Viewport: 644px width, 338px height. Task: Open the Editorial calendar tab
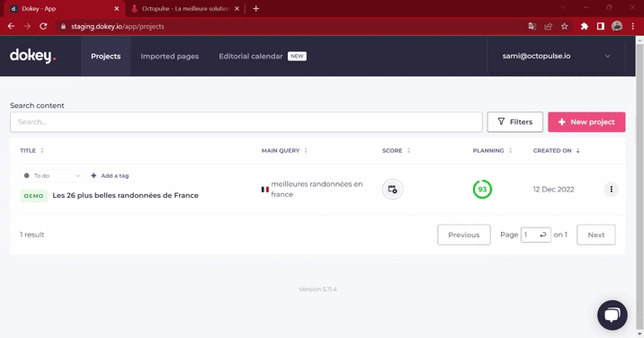pyautogui.click(x=251, y=57)
